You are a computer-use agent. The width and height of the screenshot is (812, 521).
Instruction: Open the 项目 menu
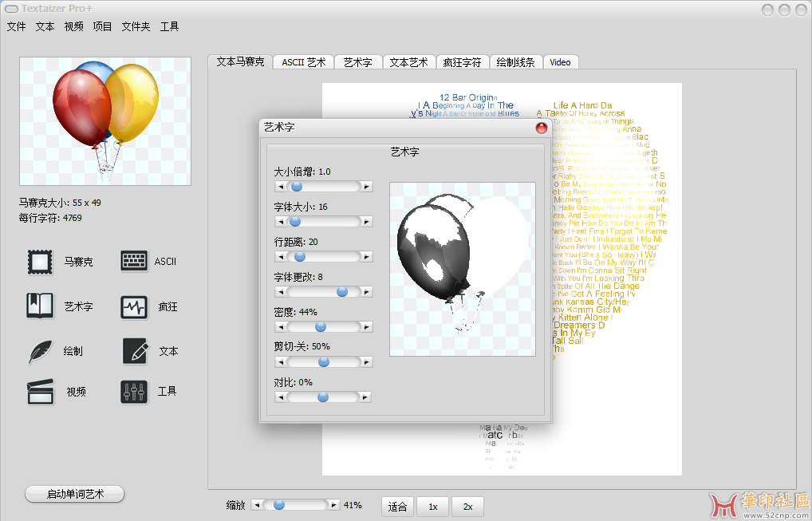pos(102,26)
